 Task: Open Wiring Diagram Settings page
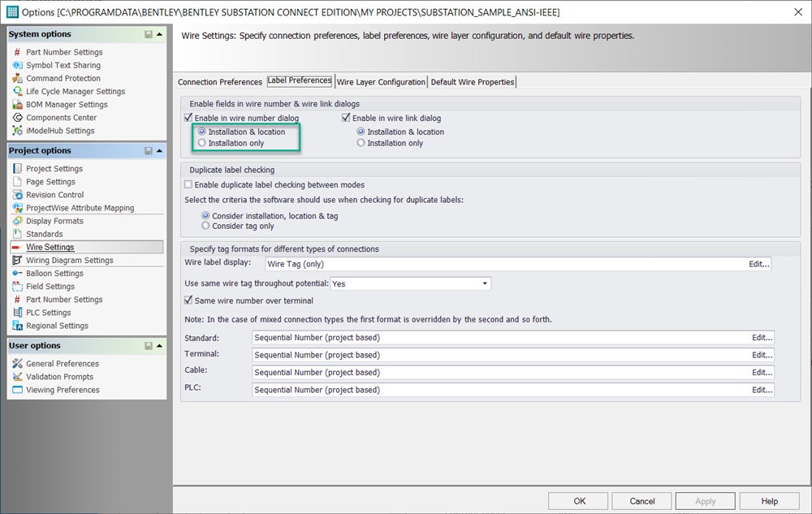(x=69, y=261)
